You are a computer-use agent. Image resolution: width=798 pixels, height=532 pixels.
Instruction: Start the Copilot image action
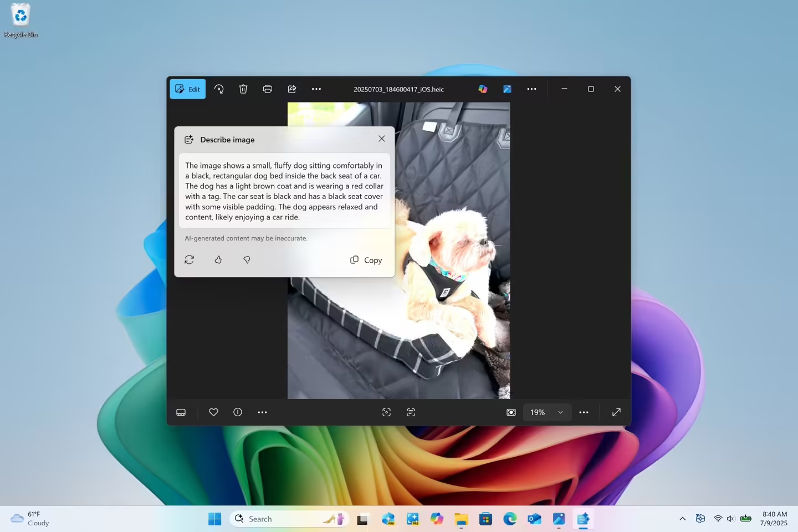(483, 89)
